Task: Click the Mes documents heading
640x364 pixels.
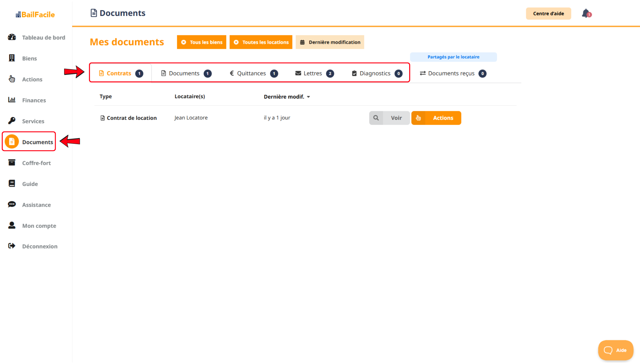Action: coord(127,42)
